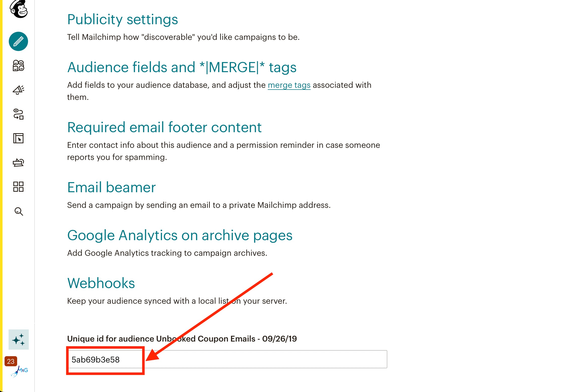
Task: Click the 23 notifications badge
Action: (11, 361)
